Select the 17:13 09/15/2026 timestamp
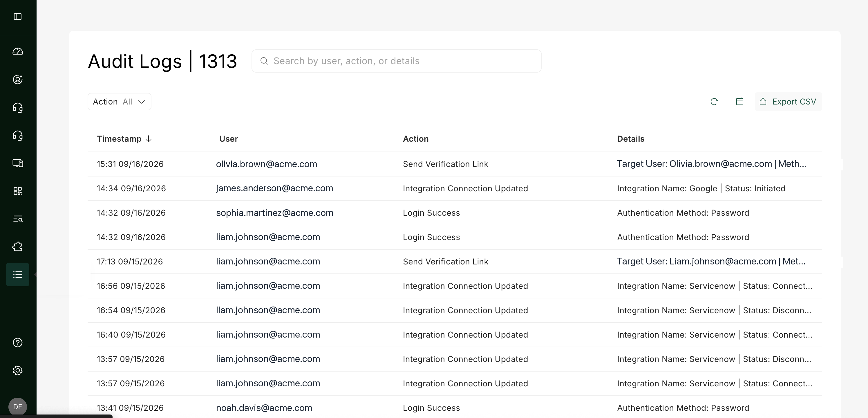This screenshot has width=868, height=418. point(130,262)
